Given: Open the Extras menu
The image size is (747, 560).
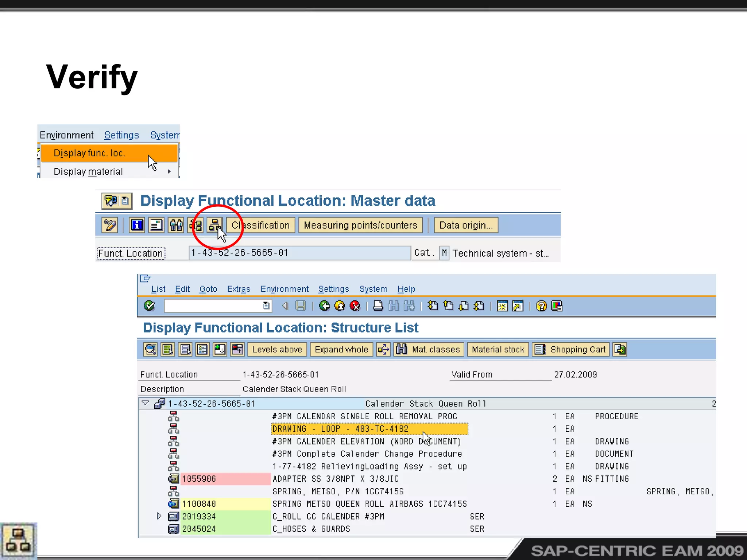Looking at the screenshot, I should point(239,289).
